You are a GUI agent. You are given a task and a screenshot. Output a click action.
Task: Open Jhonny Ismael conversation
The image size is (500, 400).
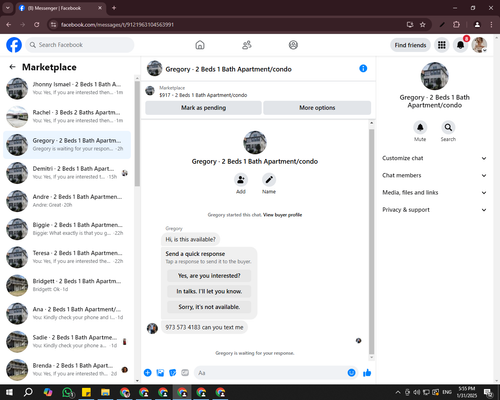click(67, 88)
